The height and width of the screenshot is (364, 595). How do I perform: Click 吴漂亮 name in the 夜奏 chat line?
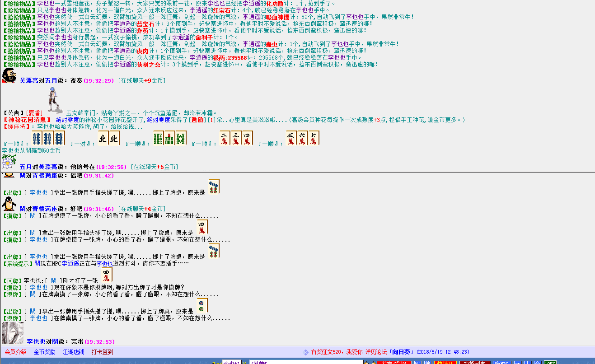[29, 81]
